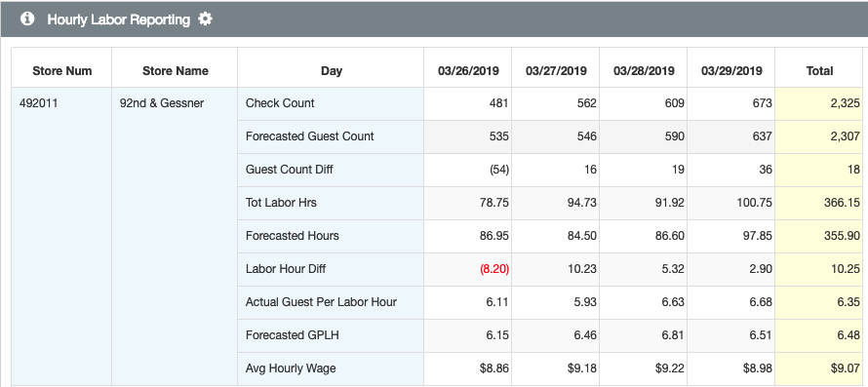The image size is (868, 387).
Task: Click the Guest Count Diff (54) value
Action: [x=497, y=170]
